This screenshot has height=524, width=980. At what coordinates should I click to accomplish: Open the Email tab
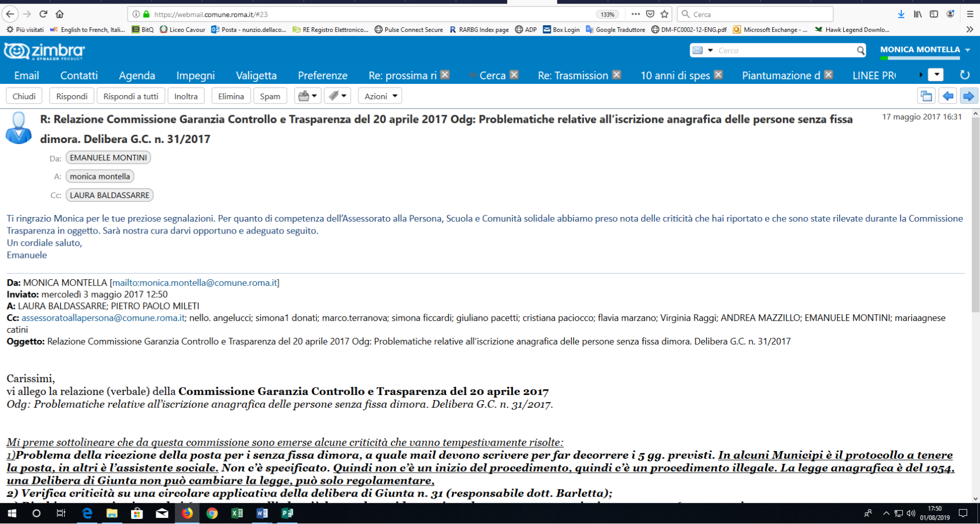click(x=27, y=76)
